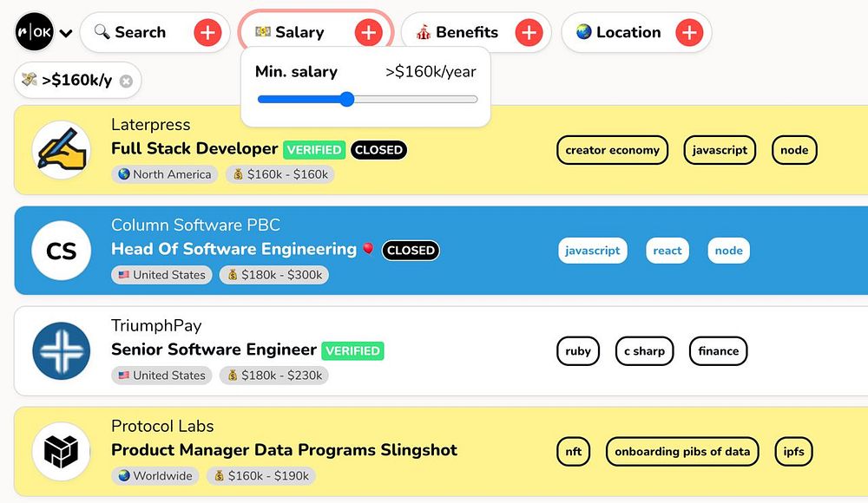
Task: Click the TriumphPay cross logo
Action: coord(62,351)
